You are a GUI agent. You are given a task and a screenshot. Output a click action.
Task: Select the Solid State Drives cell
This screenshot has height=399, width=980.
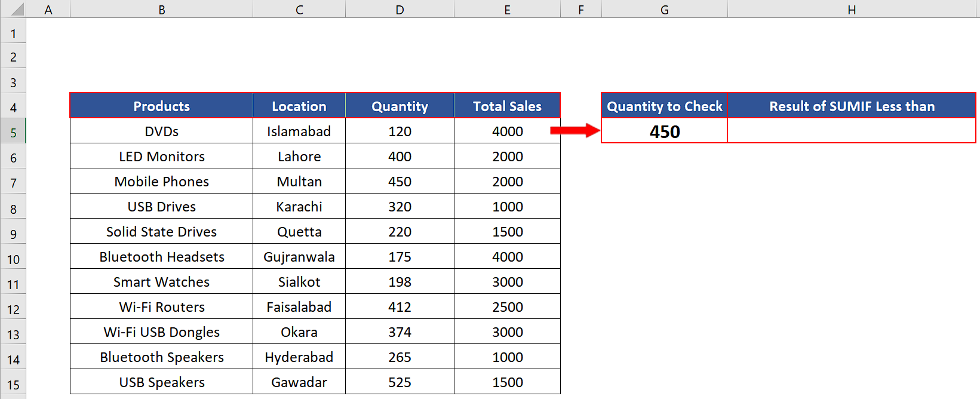coord(162,231)
